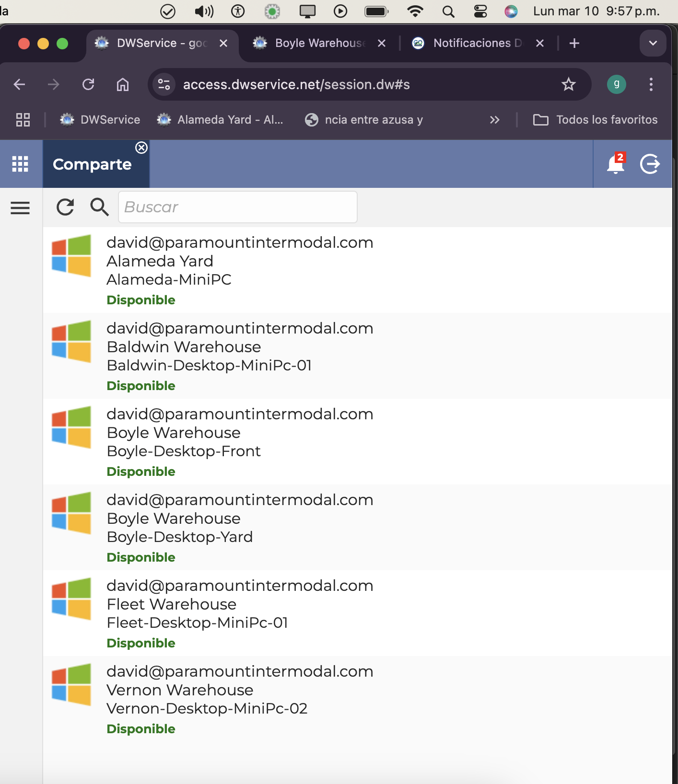678x784 pixels.
Task: Go back with the browser back arrow
Action: [19, 85]
